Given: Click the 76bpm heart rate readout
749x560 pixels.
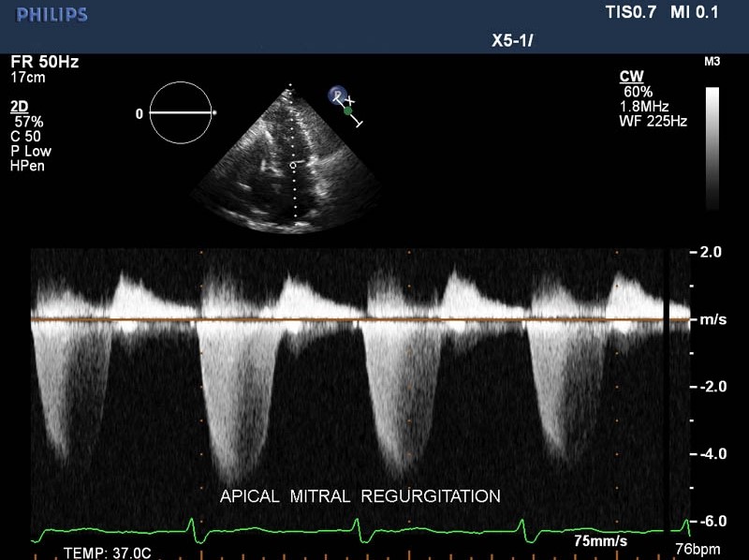Looking at the screenshot, I should [708, 548].
